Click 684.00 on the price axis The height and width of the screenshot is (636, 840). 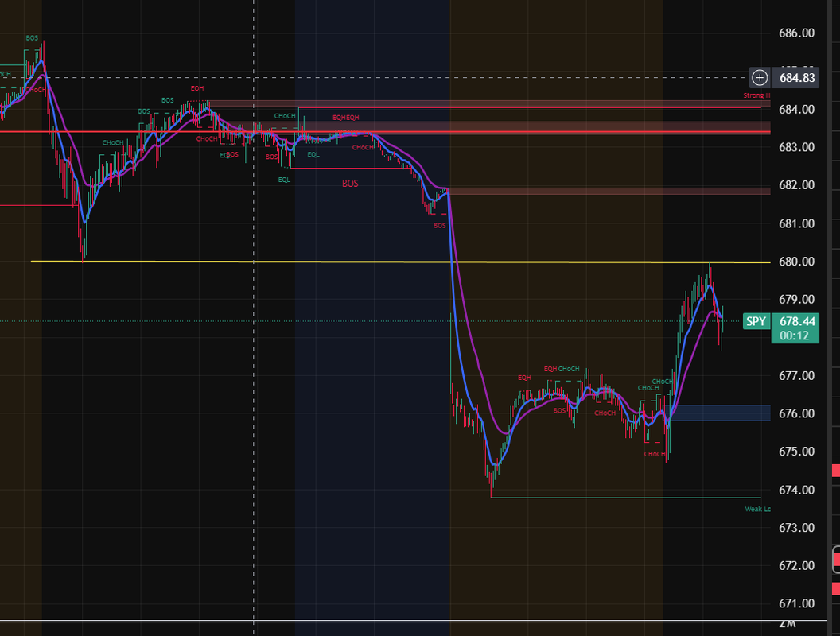coord(796,109)
